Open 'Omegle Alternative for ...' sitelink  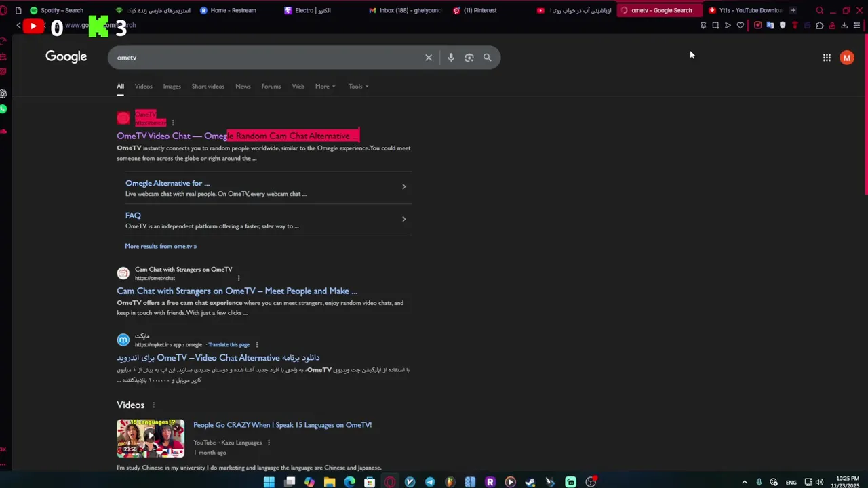(x=167, y=183)
